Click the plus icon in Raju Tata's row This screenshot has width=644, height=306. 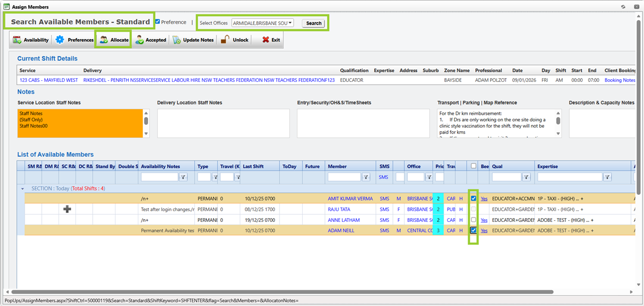coord(67,209)
